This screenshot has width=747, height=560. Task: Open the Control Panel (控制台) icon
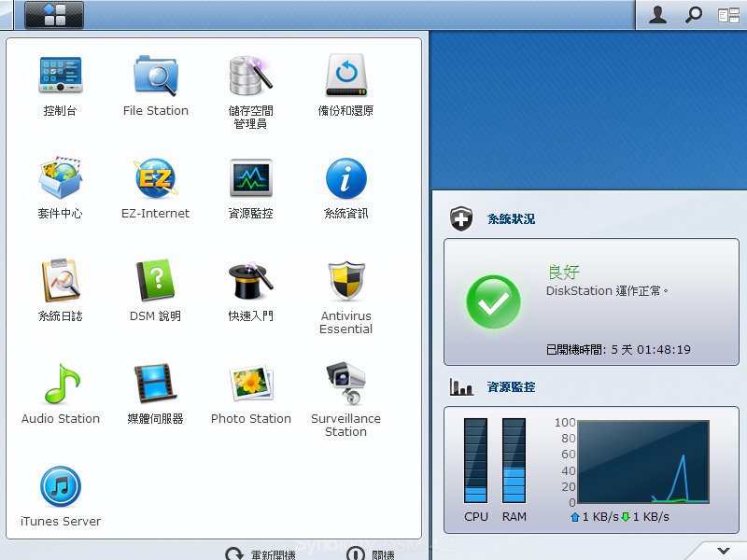tap(61, 75)
